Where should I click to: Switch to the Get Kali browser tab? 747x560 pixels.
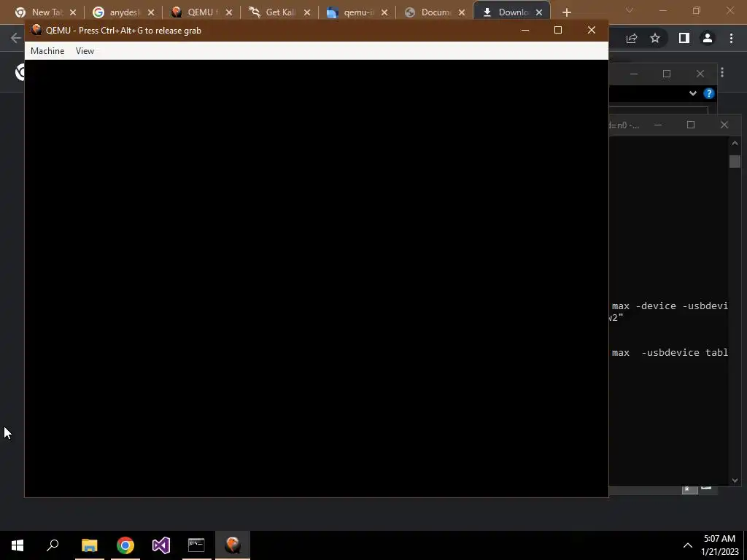[280, 12]
